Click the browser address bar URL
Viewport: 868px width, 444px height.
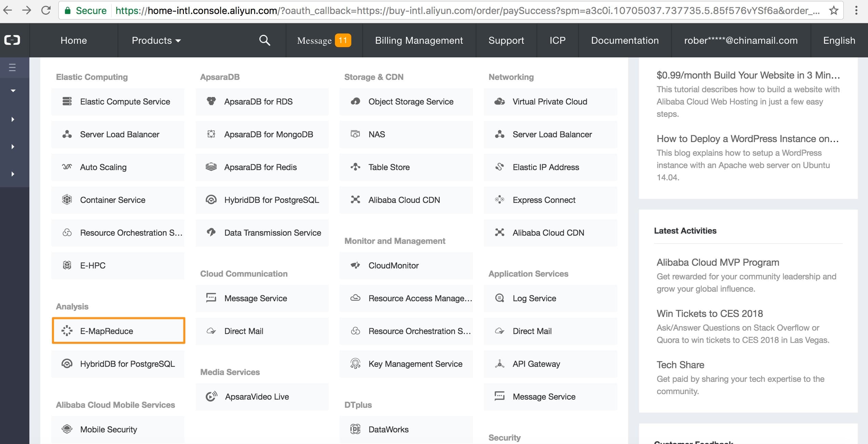coord(467,11)
